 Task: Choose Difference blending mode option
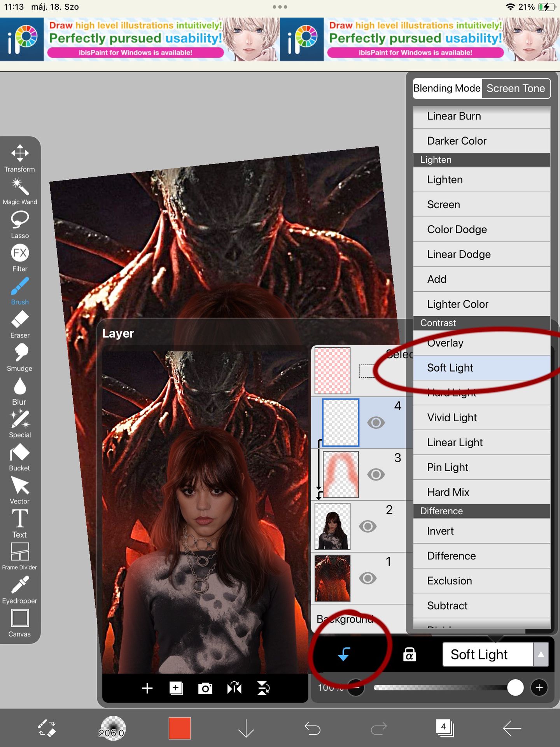point(482,556)
